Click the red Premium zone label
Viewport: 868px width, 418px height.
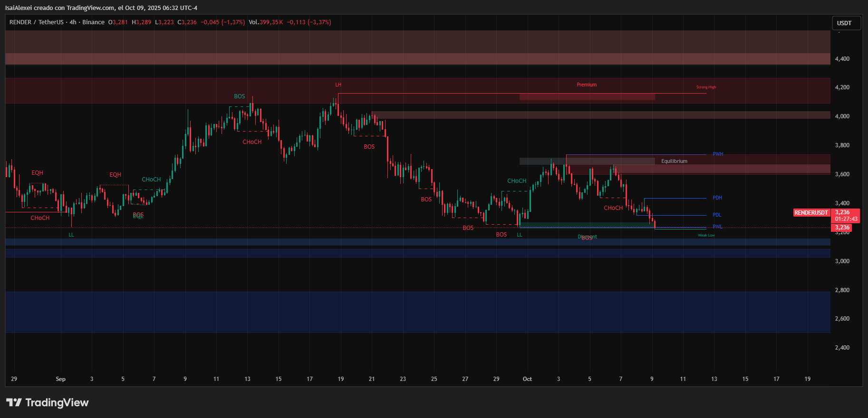point(587,85)
